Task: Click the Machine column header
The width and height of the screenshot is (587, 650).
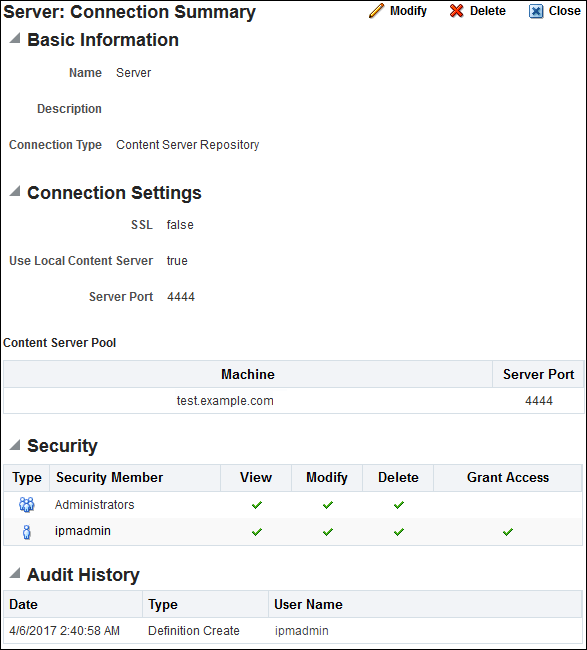Action: tap(248, 374)
